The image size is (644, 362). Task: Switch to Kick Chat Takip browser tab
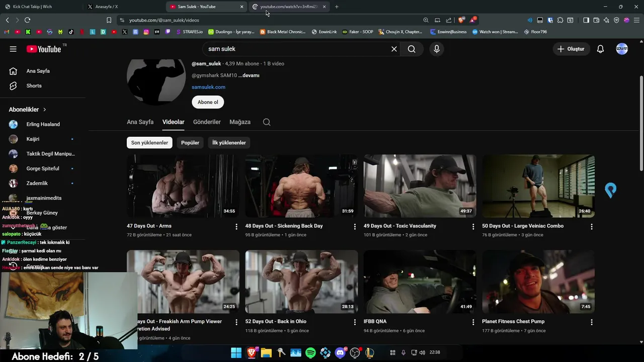pos(40,7)
